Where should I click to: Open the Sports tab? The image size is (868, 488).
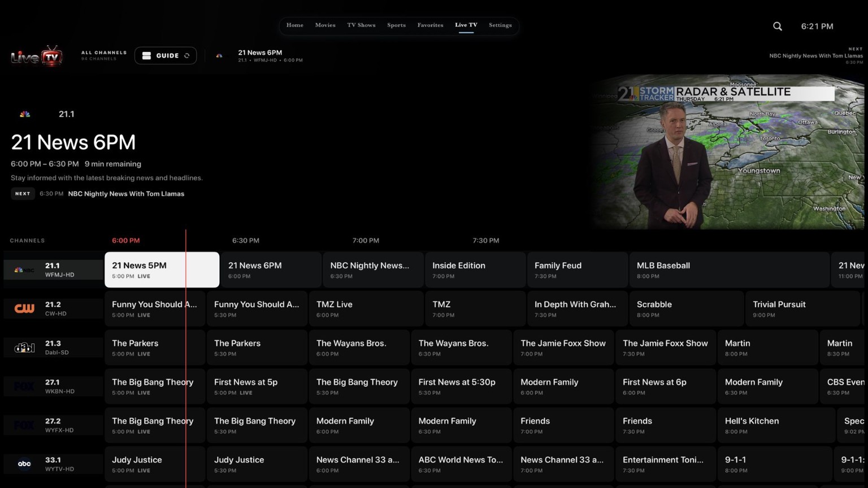(x=396, y=25)
